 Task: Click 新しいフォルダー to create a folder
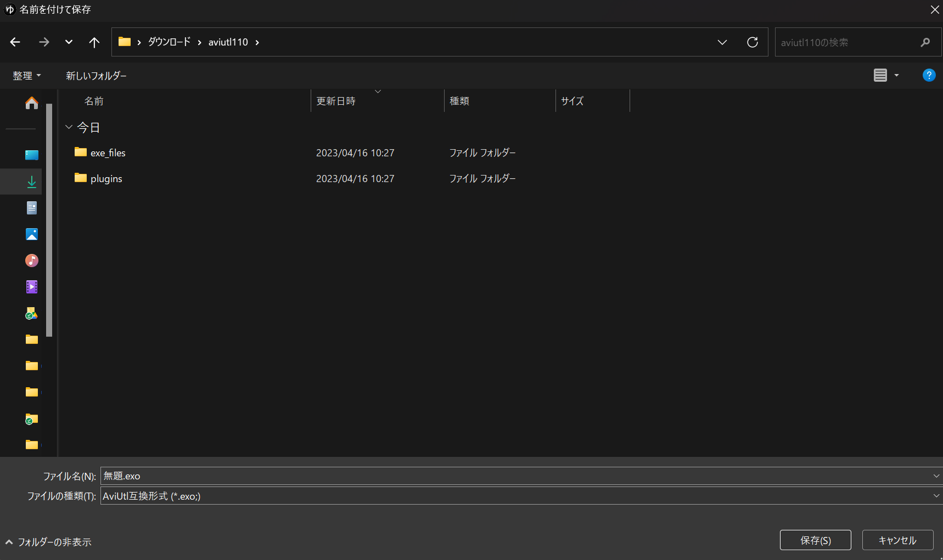(96, 75)
